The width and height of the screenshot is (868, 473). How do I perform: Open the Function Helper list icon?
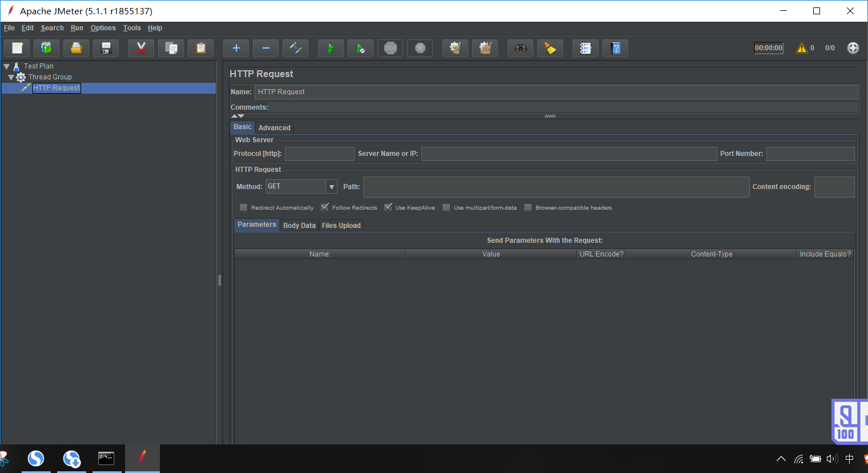click(x=585, y=48)
